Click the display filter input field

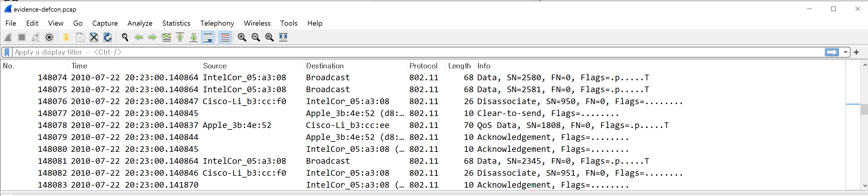tap(418, 52)
